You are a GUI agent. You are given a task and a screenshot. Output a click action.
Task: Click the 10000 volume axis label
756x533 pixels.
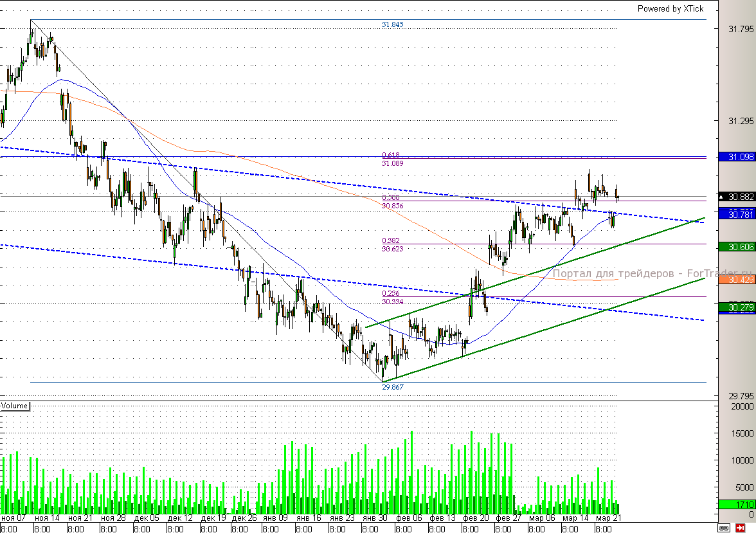click(x=742, y=460)
